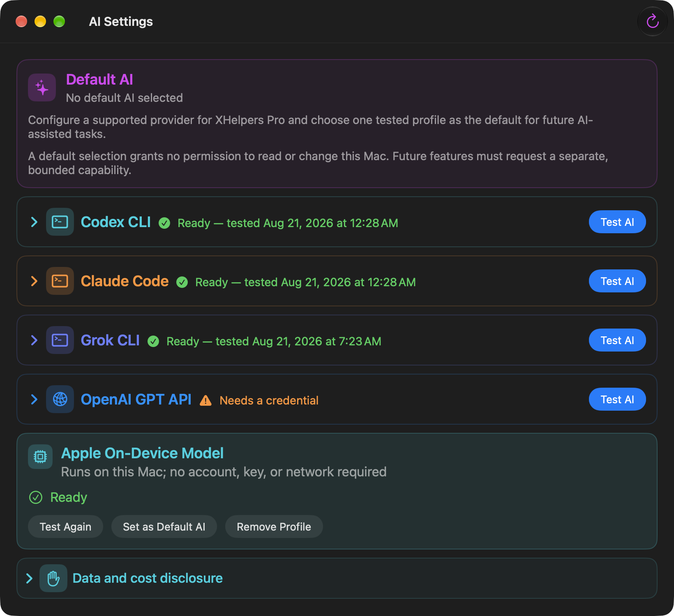Click the Codex CLI terminal icon
This screenshot has height=616, width=674.
[x=60, y=222]
